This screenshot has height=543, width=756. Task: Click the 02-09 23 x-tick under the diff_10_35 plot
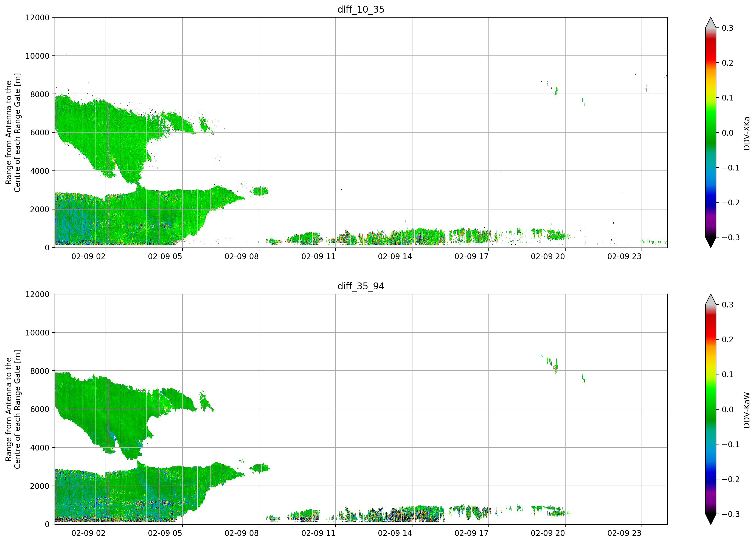(x=624, y=256)
